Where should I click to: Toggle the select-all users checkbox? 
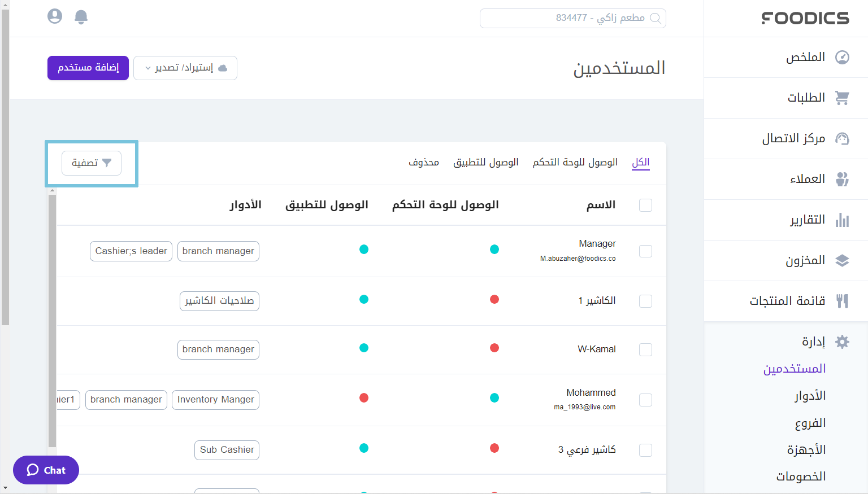tap(645, 206)
